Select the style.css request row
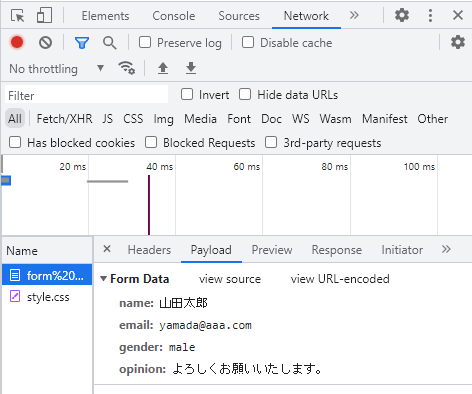The image size is (472, 394). click(x=47, y=296)
